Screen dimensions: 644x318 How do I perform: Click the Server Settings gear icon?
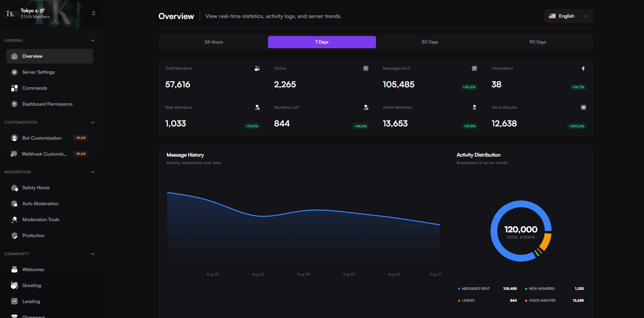click(x=14, y=72)
